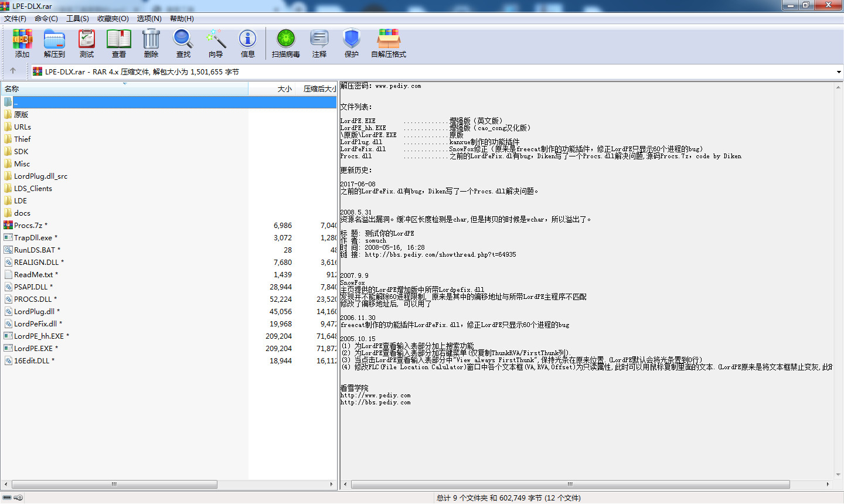Launch the 向导 (Wizard) wand icon
The width and height of the screenshot is (844, 504).
pyautogui.click(x=216, y=43)
